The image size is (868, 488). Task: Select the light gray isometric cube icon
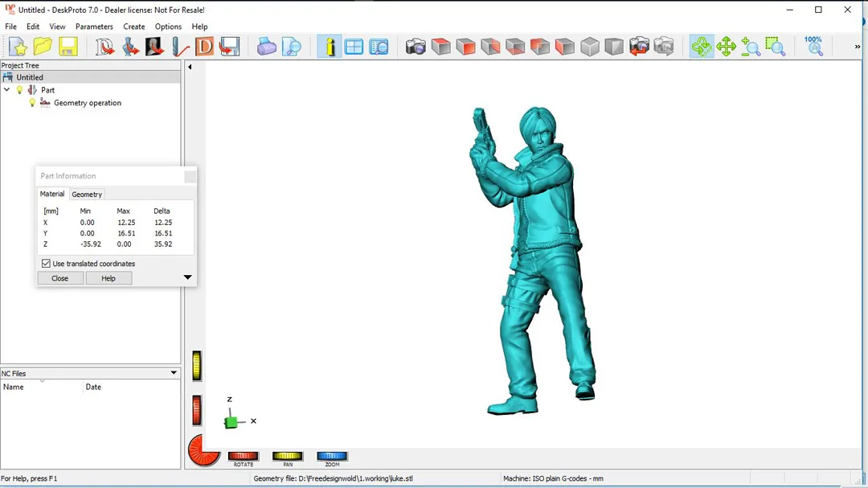tap(590, 47)
